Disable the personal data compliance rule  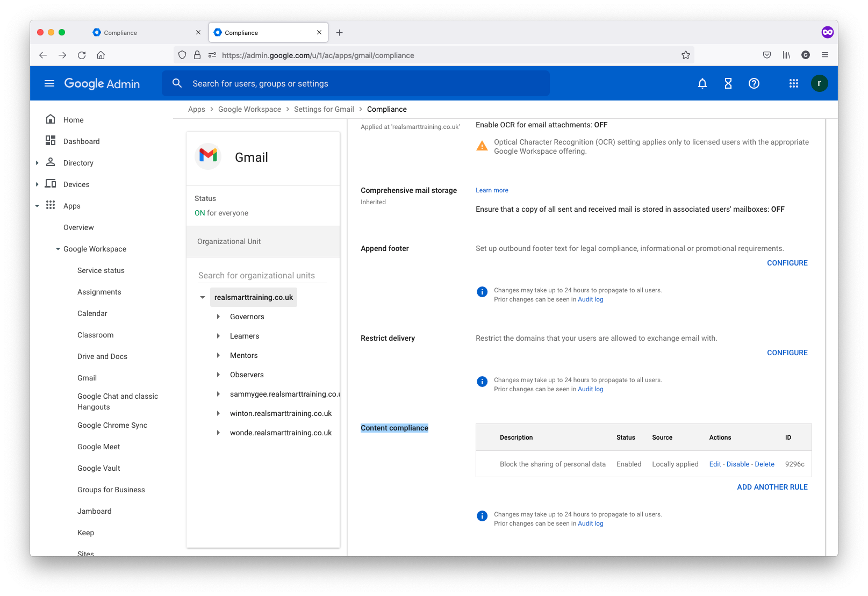(738, 464)
